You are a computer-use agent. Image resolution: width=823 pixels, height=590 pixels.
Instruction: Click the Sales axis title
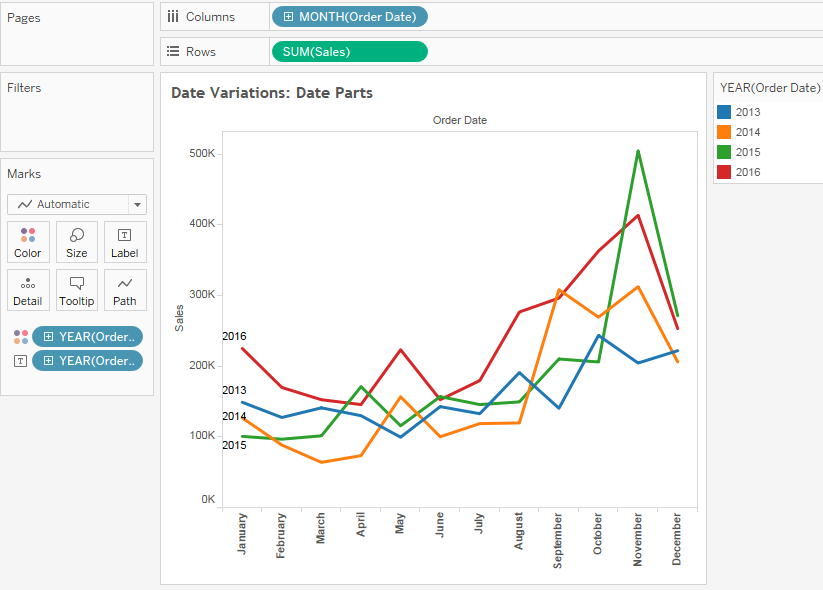(179, 318)
